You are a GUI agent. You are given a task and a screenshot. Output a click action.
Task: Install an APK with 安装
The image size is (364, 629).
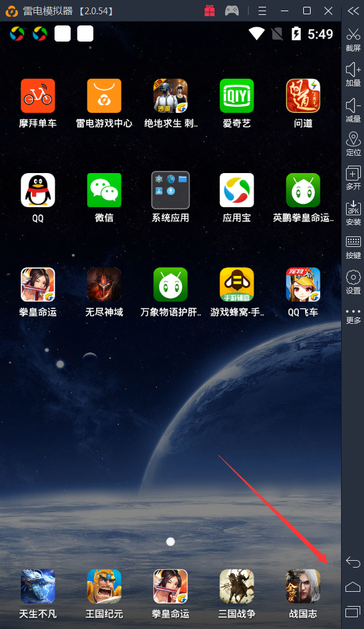pyautogui.click(x=353, y=213)
